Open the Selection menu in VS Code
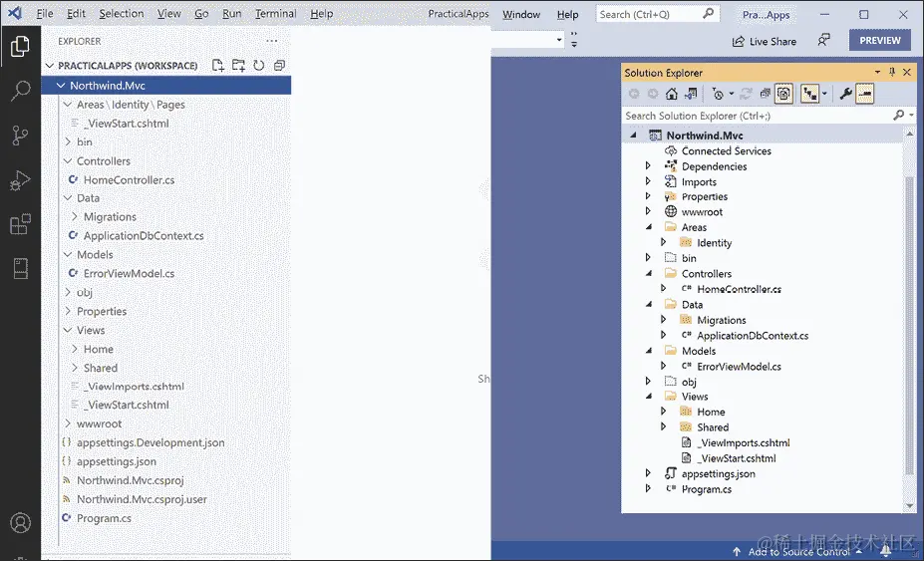The image size is (924, 561). (x=122, y=14)
